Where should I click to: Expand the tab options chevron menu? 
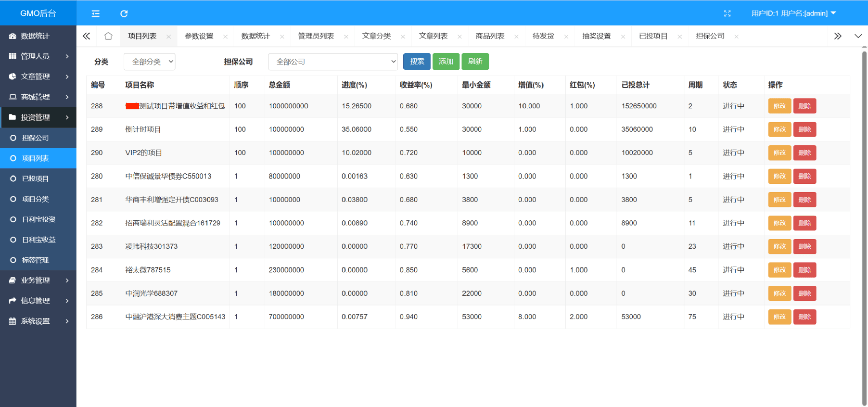tap(858, 36)
